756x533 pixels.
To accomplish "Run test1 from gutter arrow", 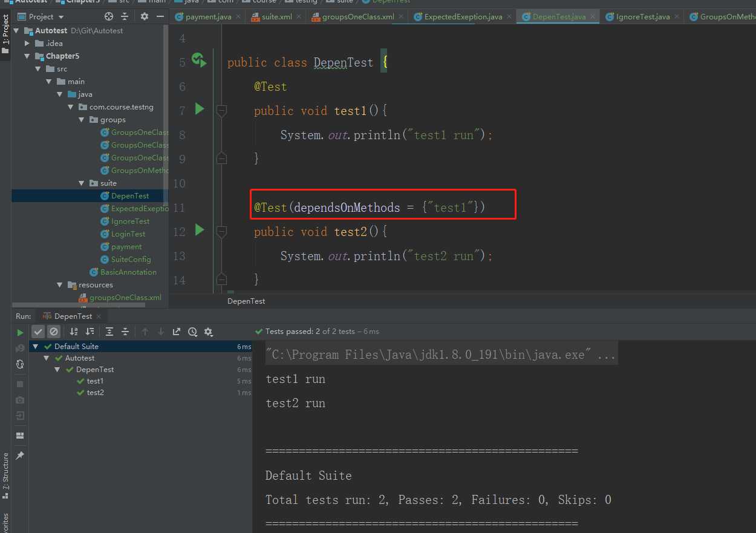I will coord(200,110).
